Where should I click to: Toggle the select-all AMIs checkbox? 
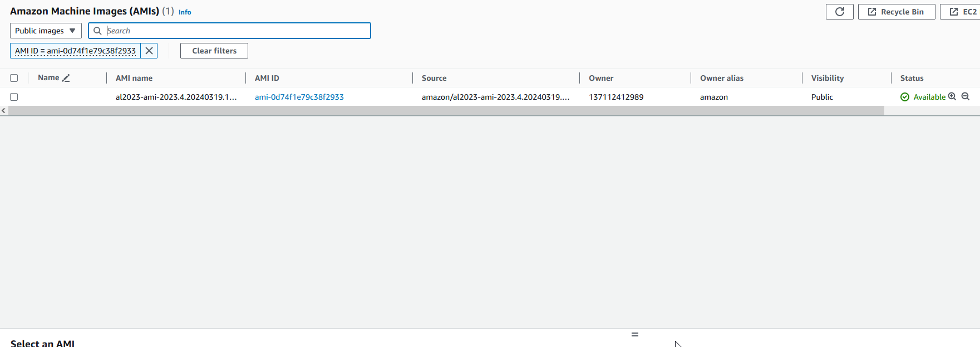click(x=14, y=78)
